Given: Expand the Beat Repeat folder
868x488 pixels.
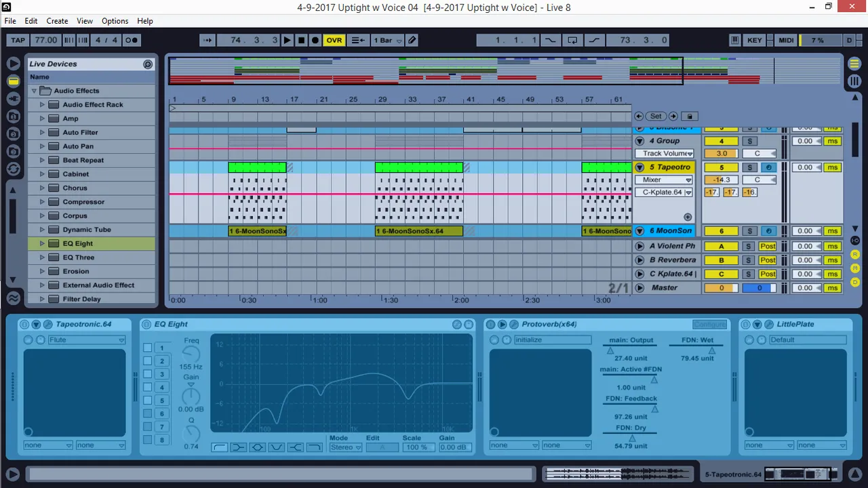Looking at the screenshot, I should tap(42, 160).
